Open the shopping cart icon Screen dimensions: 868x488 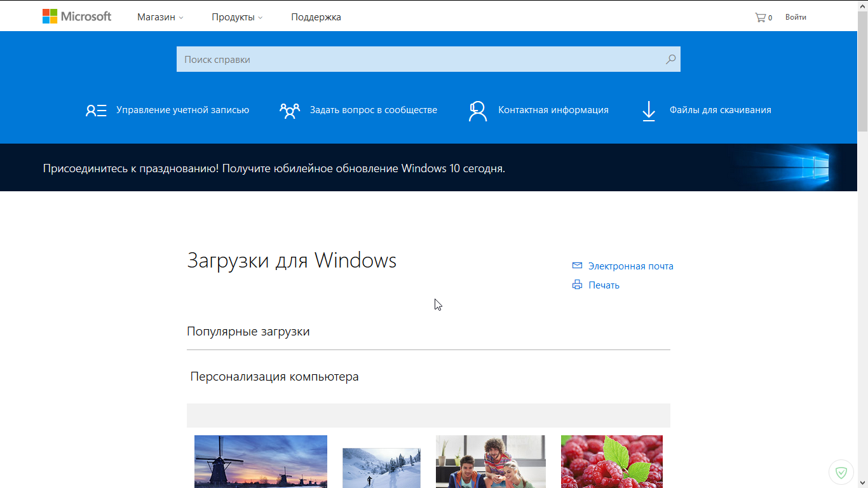[x=760, y=17]
